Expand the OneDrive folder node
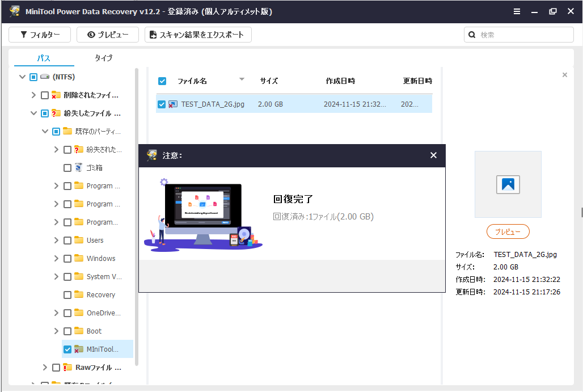The image size is (583, 392). [x=56, y=313]
